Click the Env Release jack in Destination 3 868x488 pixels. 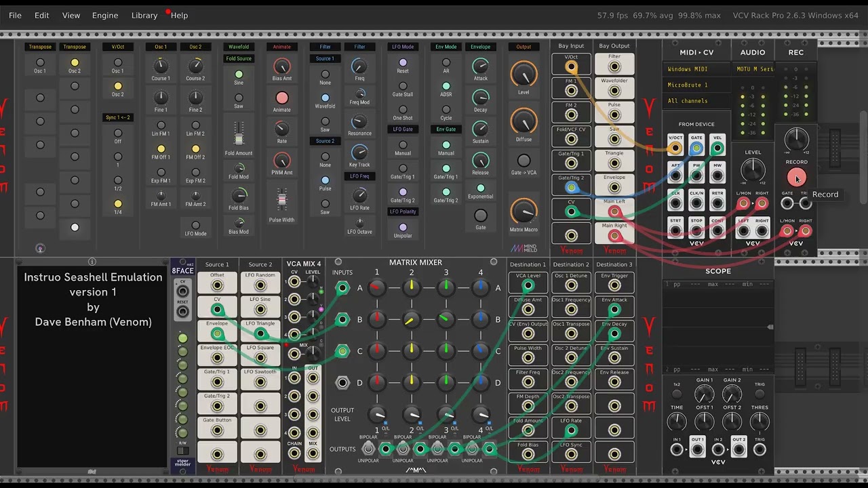click(x=614, y=382)
